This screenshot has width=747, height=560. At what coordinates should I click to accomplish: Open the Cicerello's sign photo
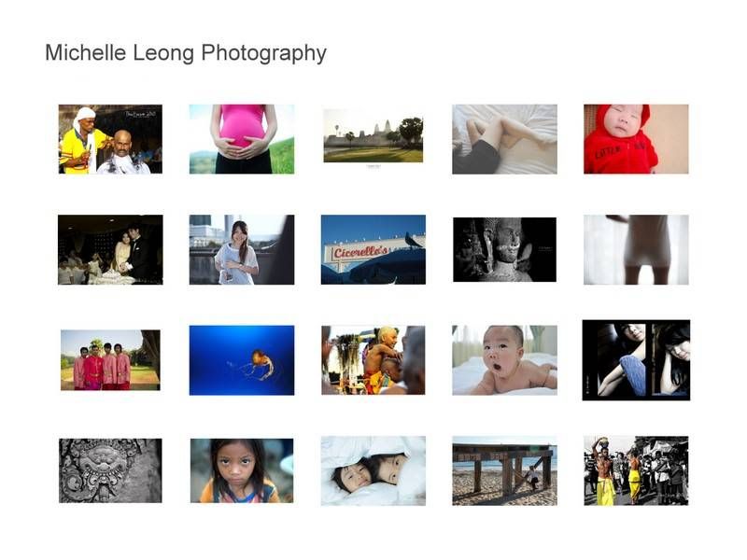point(373,249)
